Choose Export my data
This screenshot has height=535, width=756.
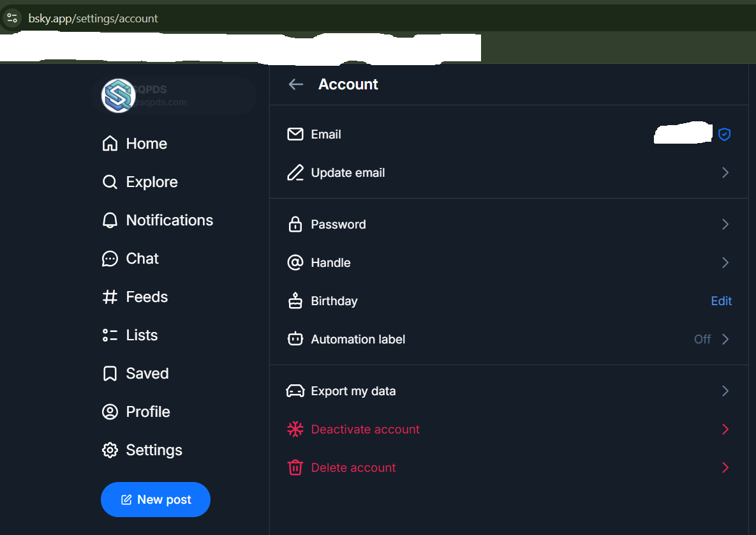click(x=508, y=391)
